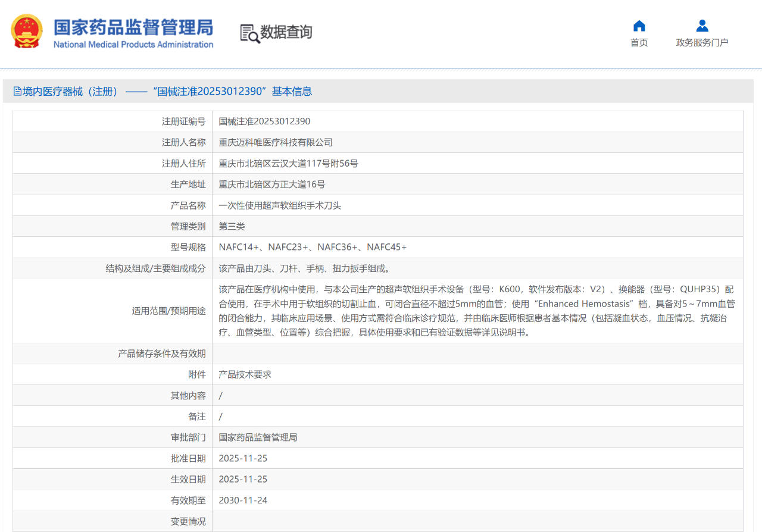The width and height of the screenshot is (762, 532).
Task: Click registrant name 重庆迈科唯医疗科技有限公司
Action: (x=276, y=142)
